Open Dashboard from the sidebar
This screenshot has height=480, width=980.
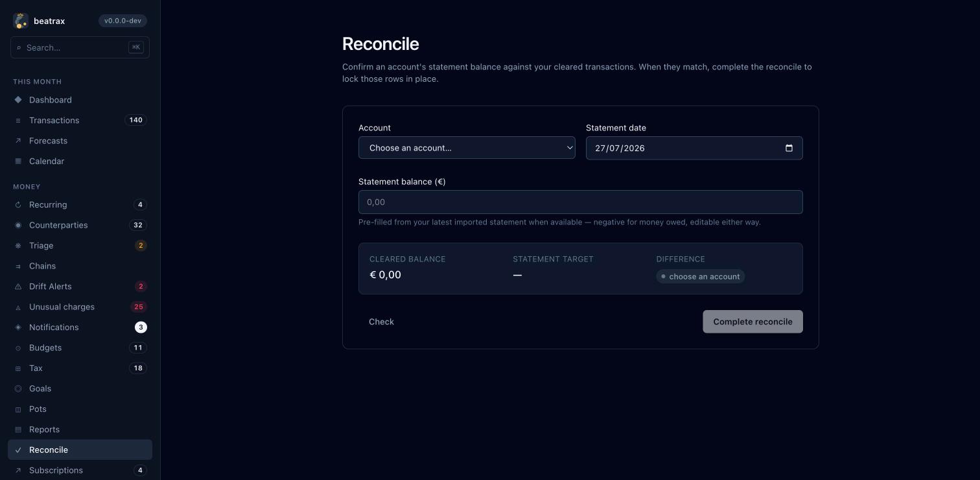[x=80, y=100]
